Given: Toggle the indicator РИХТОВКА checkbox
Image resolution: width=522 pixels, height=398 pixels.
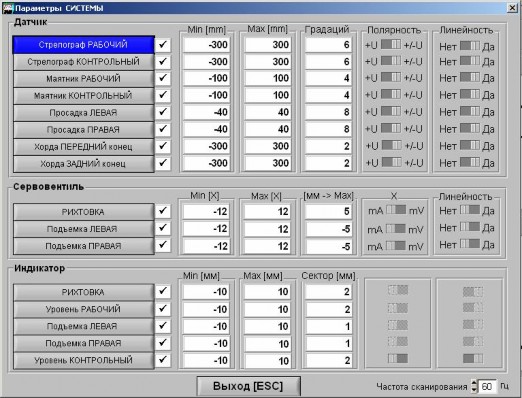Looking at the screenshot, I should coord(163,292).
